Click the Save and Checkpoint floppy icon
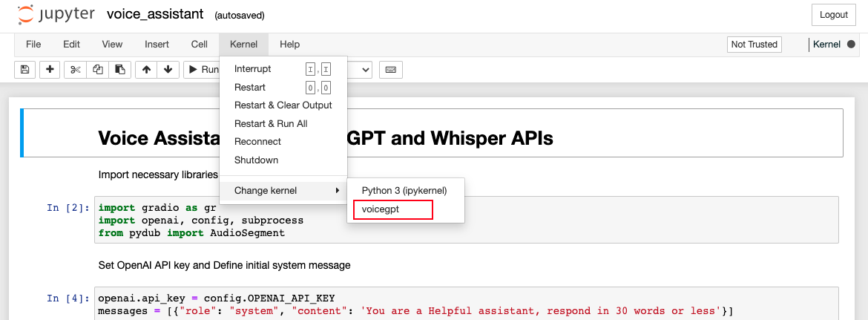868x320 pixels. pyautogui.click(x=24, y=69)
